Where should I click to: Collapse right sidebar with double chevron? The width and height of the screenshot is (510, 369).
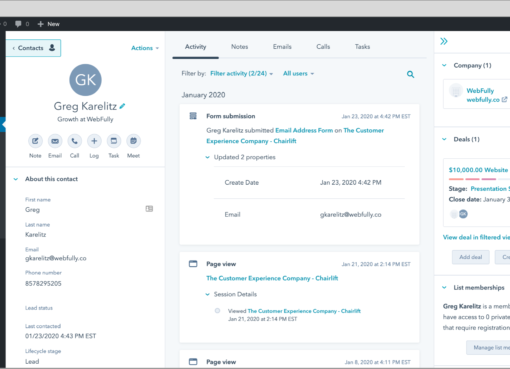coord(444,41)
